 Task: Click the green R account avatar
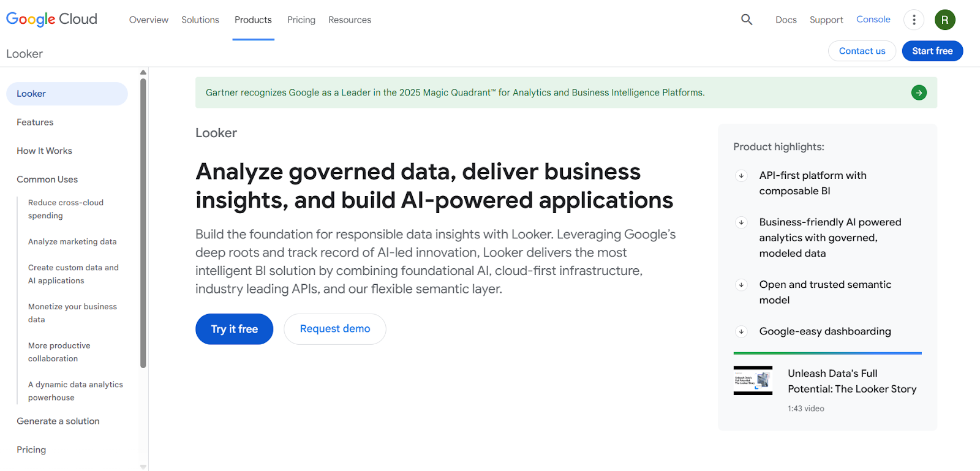(944, 20)
